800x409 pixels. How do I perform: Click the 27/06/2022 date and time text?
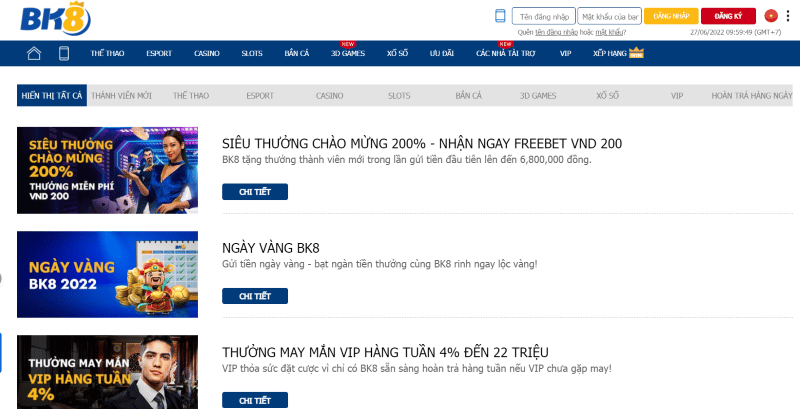[736, 32]
